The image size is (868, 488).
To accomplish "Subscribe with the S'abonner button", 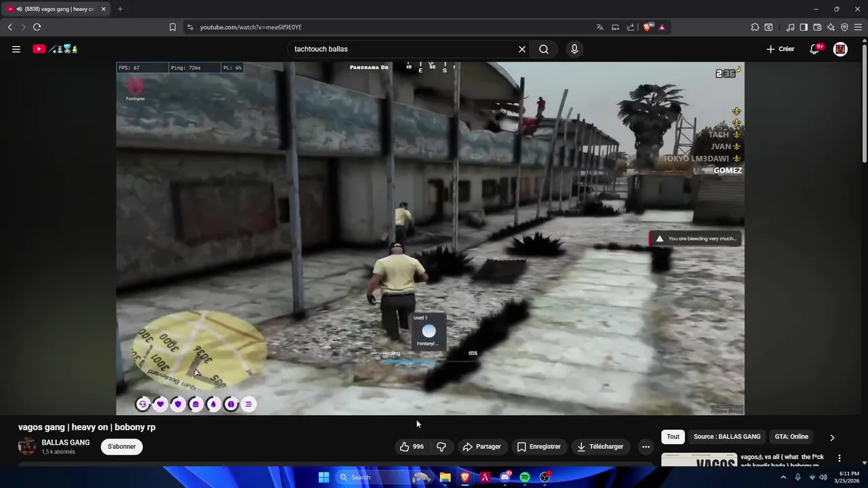I will click(x=121, y=447).
